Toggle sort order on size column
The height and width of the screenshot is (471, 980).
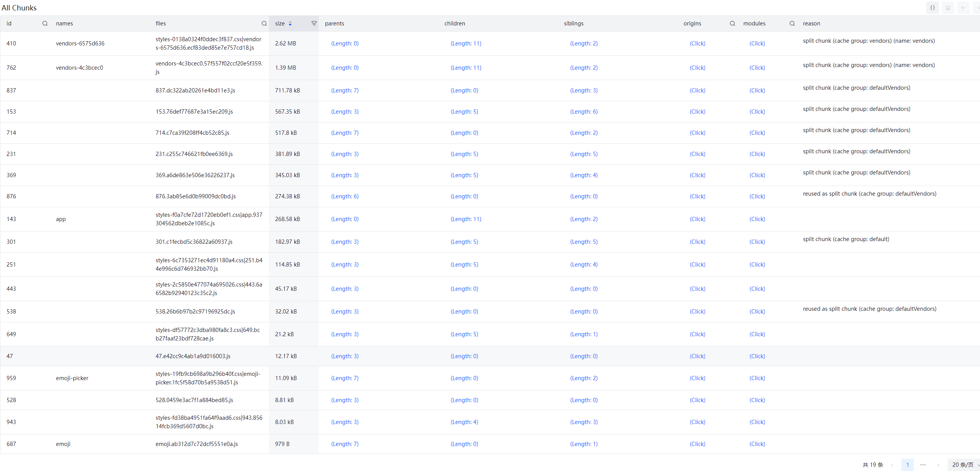[x=290, y=23]
